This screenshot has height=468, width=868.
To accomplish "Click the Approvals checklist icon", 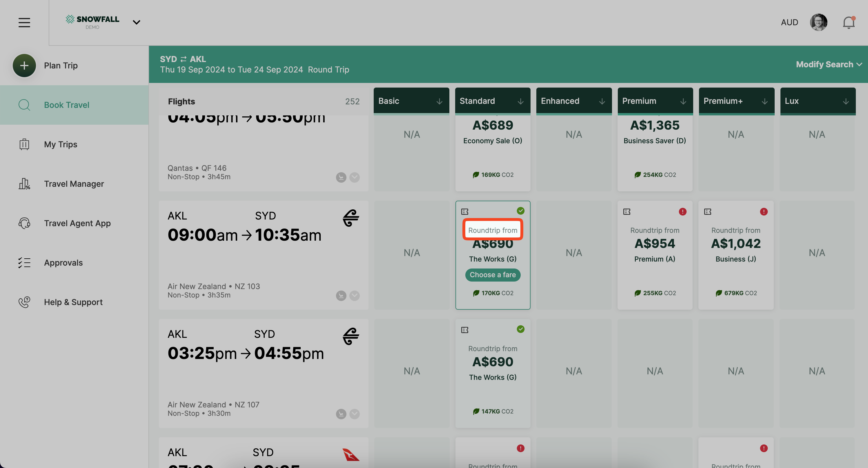I will point(24,262).
